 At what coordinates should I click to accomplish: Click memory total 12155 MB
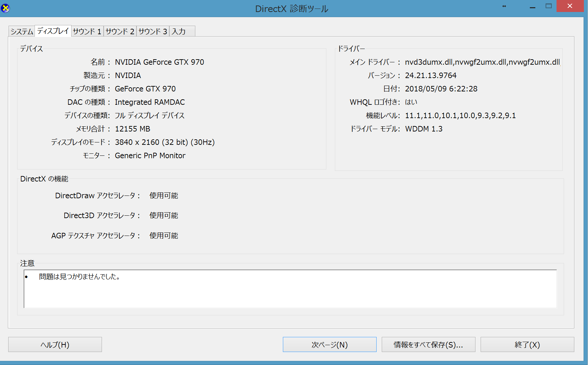[133, 129]
